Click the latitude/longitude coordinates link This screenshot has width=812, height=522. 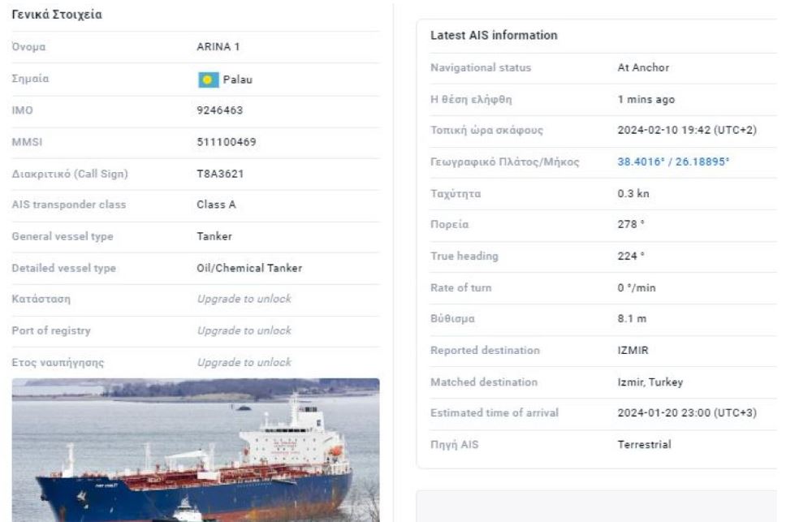click(673, 162)
